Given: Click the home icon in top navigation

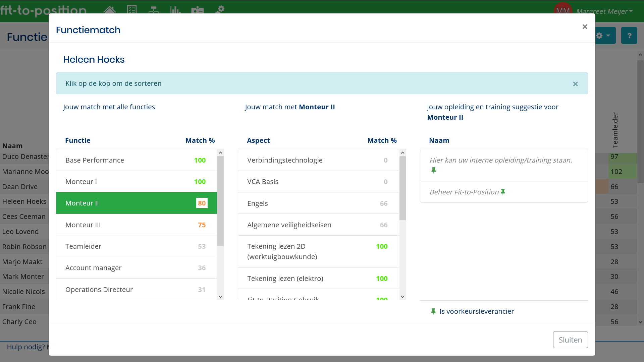Looking at the screenshot, I should click(110, 10).
